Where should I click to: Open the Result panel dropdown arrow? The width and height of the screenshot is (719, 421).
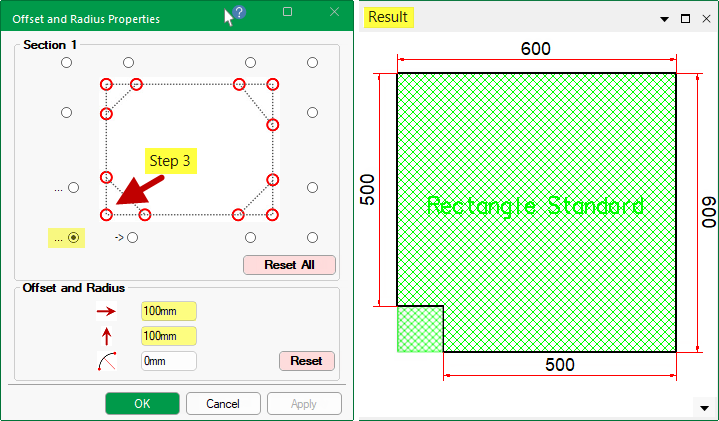pyautogui.click(x=663, y=18)
